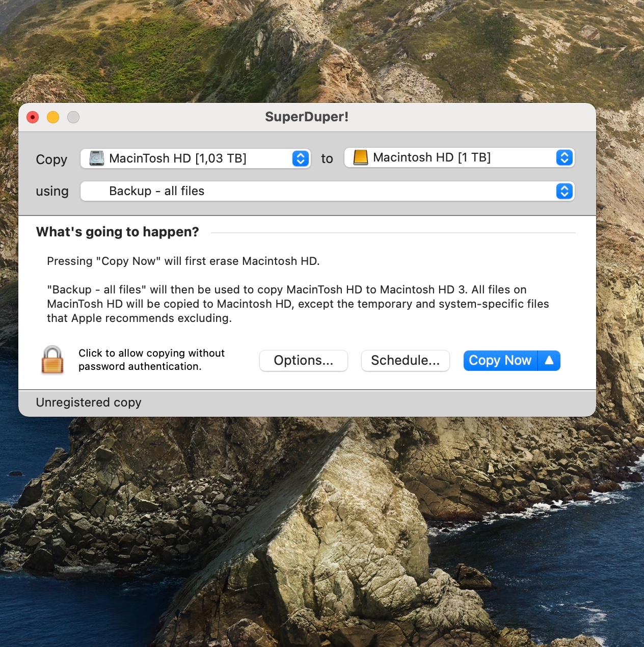
Task: Open the destination disk Macintosh HD dropdown
Action: point(459,157)
